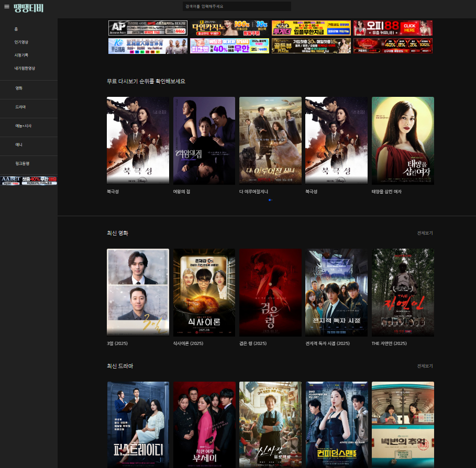Open the 검은 령 (2025) movie poster
Image resolution: width=476 pixels, height=468 pixels.
click(x=270, y=292)
